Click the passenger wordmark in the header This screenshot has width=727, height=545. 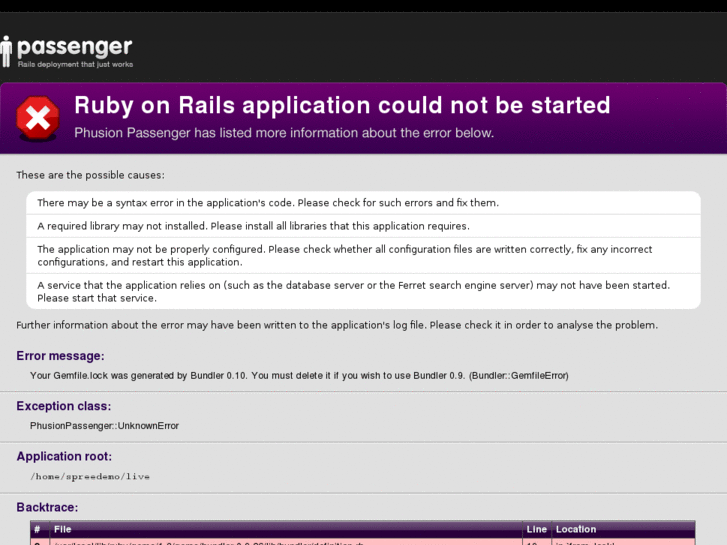pyautogui.click(x=74, y=46)
